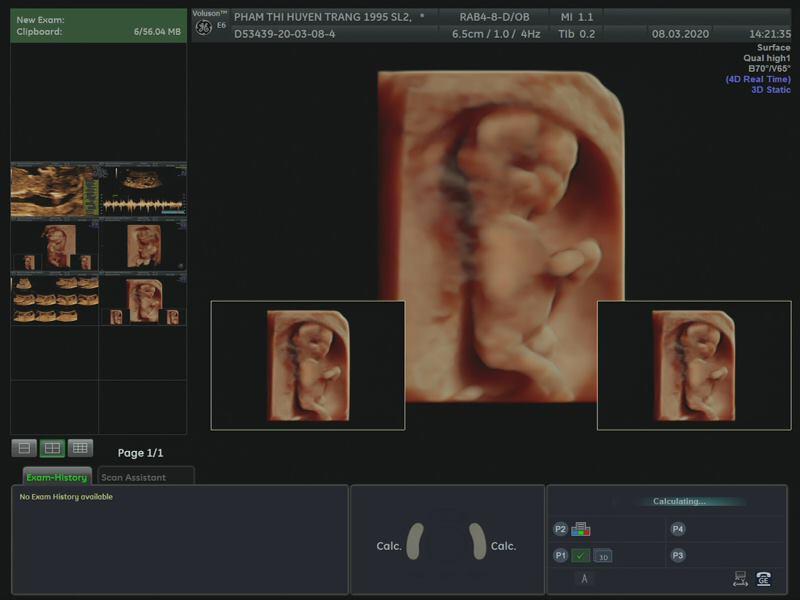Open the Doppler waveform thumbnail in the clipboard
Image resolution: width=800 pixels, height=600 pixels.
coord(143,192)
